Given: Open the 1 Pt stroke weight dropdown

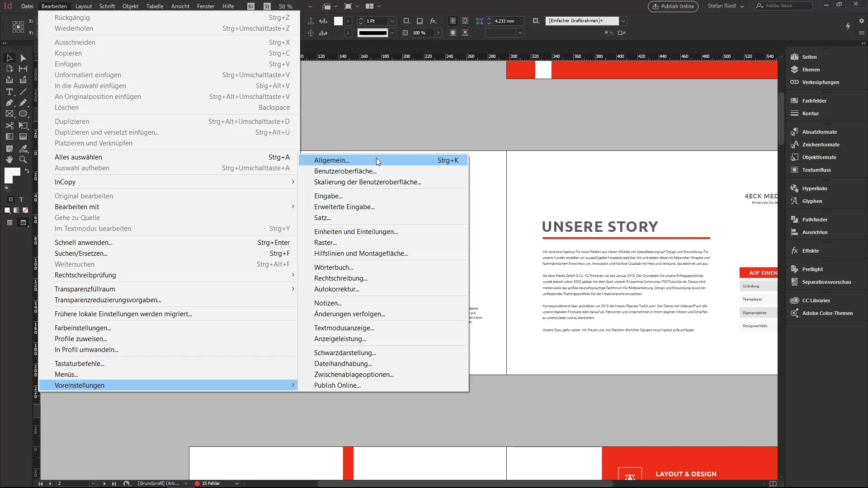Looking at the screenshot, I should pos(392,21).
